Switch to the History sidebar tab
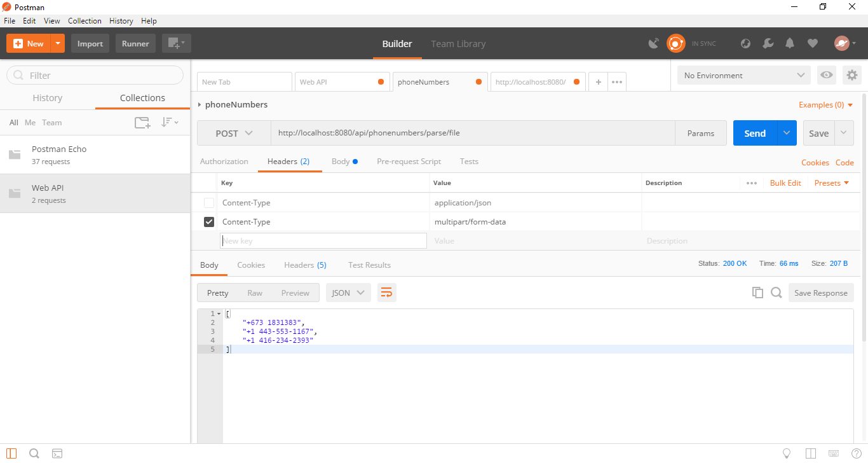868x463 pixels. (x=48, y=98)
